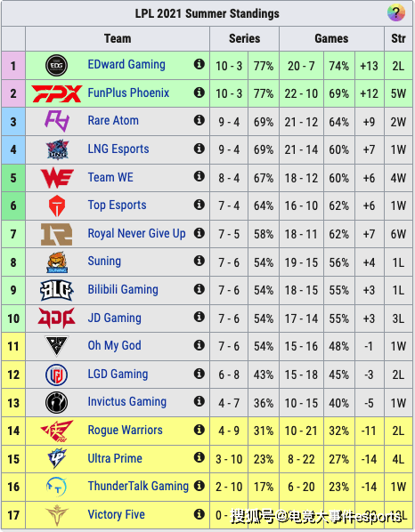Screen dimensions: 415x532
Task: Open info icon next to EDward Gaming
Action: point(199,64)
